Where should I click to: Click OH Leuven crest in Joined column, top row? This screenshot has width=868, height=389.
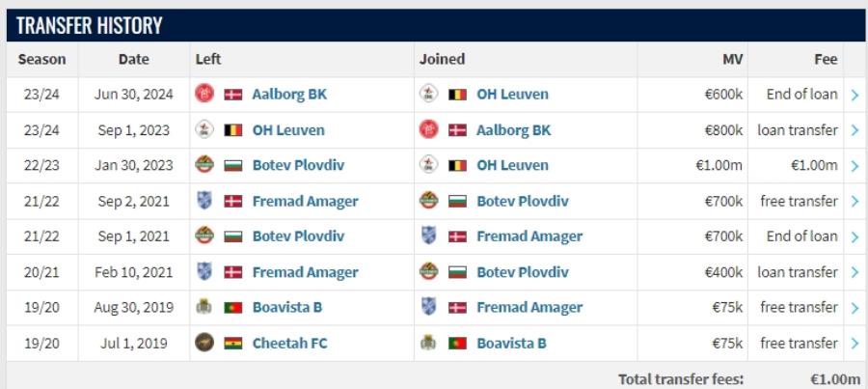pos(428,95)
